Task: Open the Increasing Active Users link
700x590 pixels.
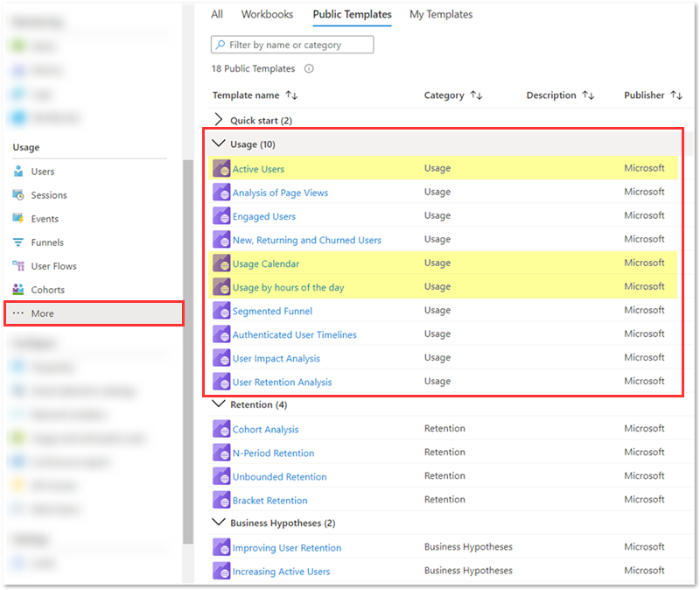Action: 281,572
